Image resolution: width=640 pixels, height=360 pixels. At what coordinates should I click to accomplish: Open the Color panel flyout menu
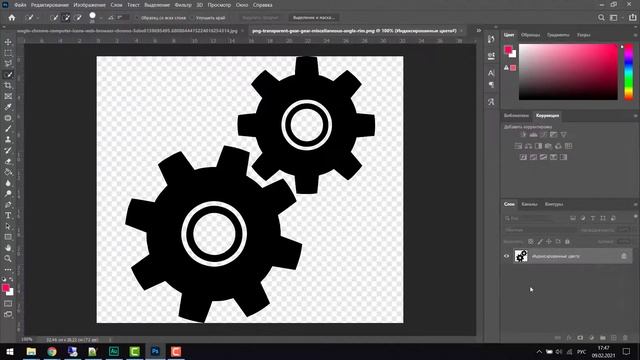[635, 35]
